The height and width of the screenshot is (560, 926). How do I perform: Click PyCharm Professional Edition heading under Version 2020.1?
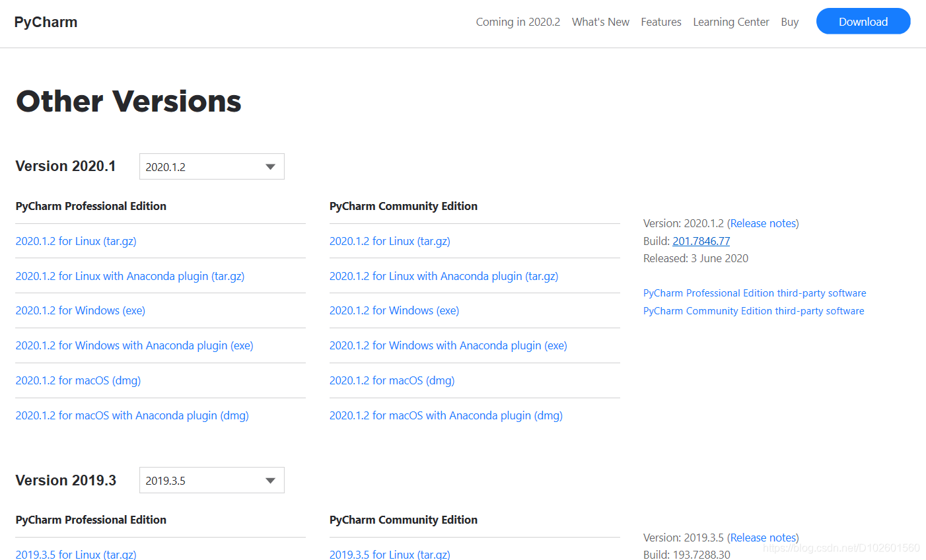91,206
